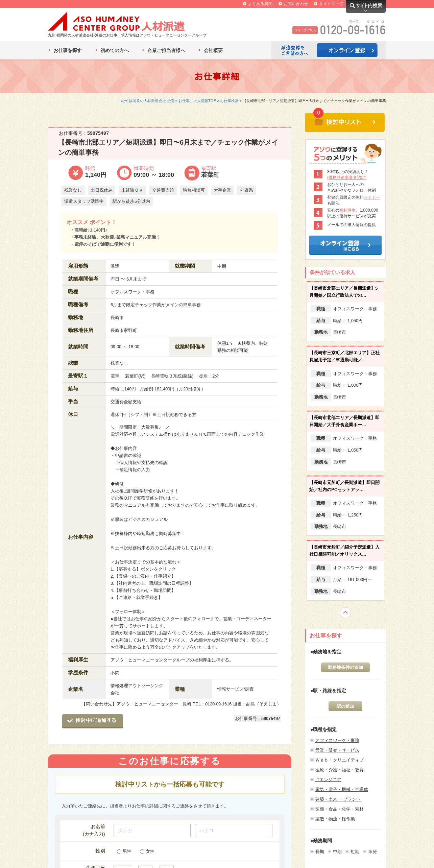The image size is (434, 868).
Task: Toggle 単発 work period option
Action: coord(370,852)
